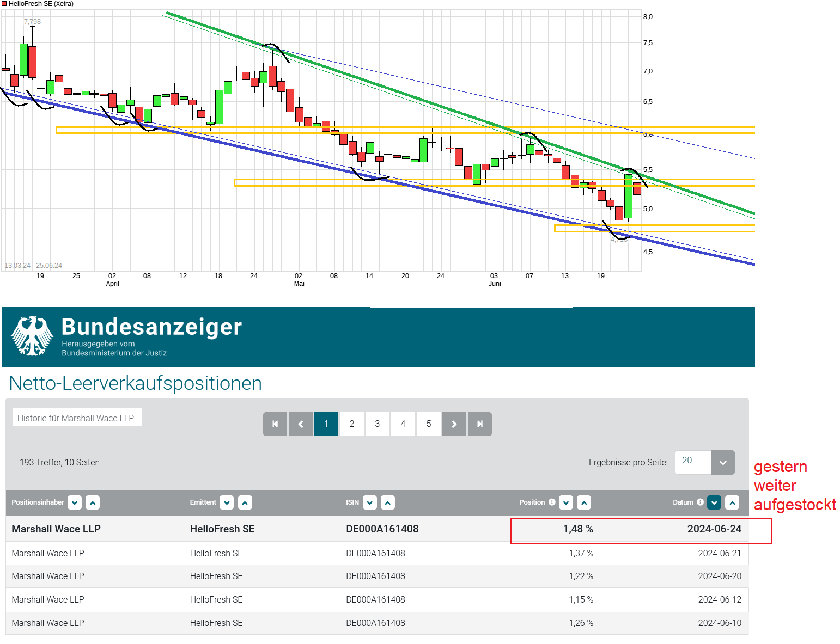This screenshot has height=644, width=840.
Task: Sort Position column ascending
Action: (584, 502)
